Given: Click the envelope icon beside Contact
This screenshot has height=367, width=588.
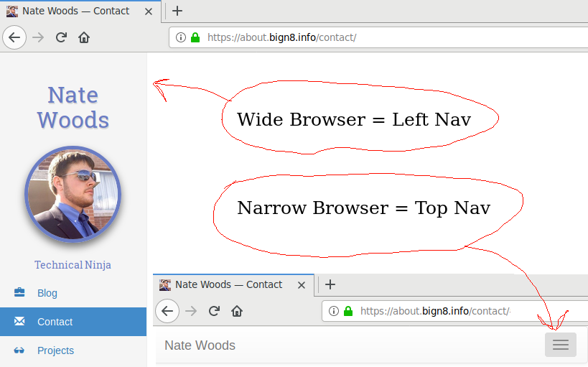Looking at the screenshot, I should pos(19,322).
